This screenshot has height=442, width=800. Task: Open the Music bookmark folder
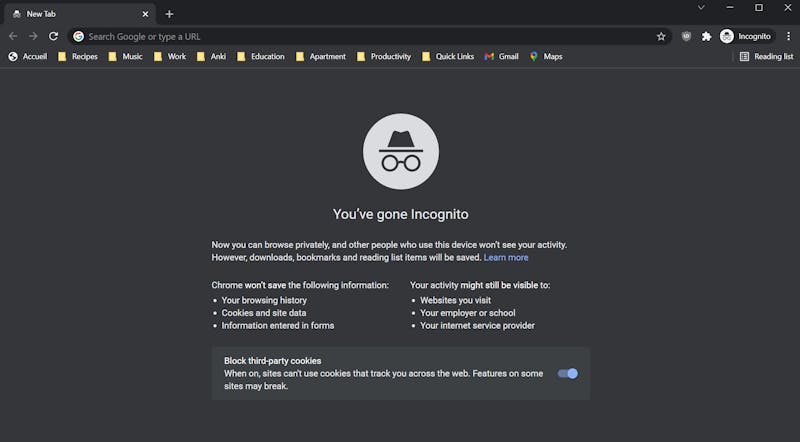pyautogui.click(x=126, y=57)
